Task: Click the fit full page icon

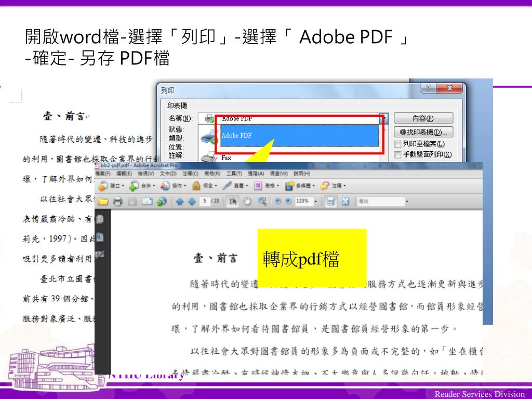Action: pyautogui.click(x=345, y=201)
